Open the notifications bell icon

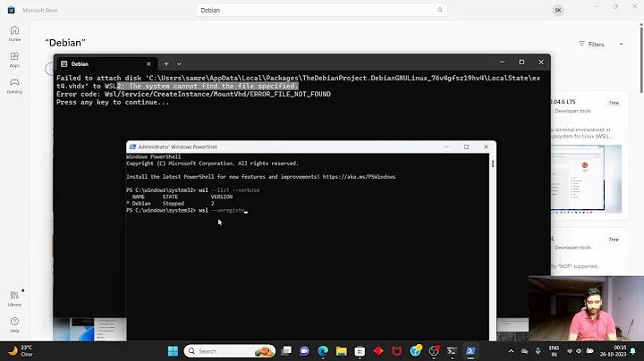(x=633, y=351)
